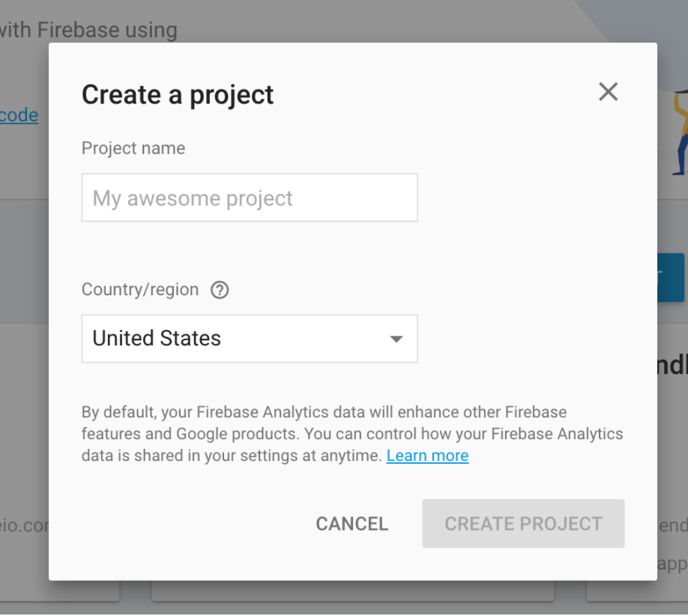Click the 'Country/region' label text
The width and height of the screenshot is (688, 616).
140,290
